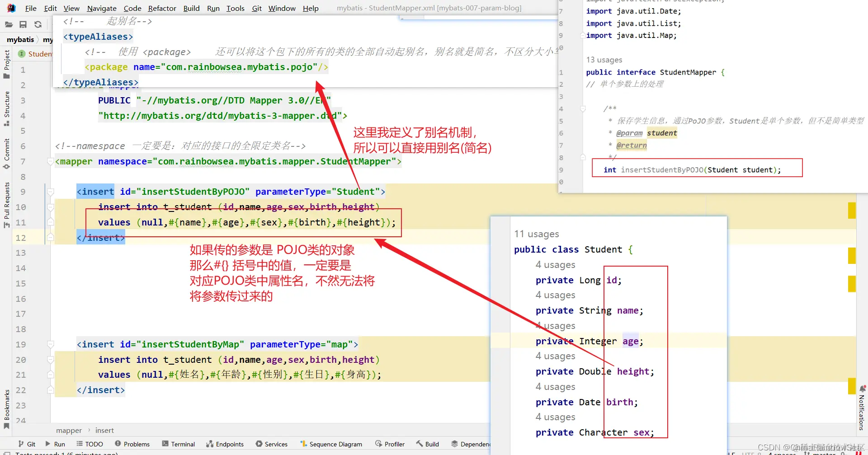Click the bottommost yellow warning stripe marker
This screenshot has height=455, width=868.
852,386
